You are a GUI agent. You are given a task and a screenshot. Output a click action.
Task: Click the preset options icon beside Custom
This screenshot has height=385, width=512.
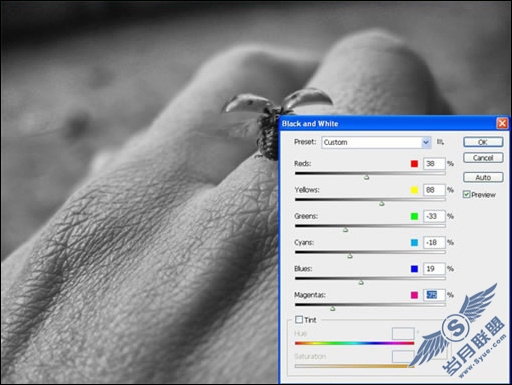click(x=440, y=142)
